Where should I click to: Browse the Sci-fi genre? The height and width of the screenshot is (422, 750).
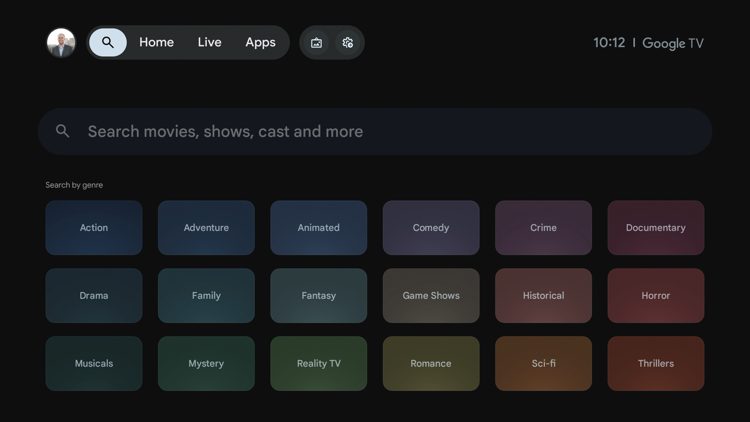tap(543, 364)
